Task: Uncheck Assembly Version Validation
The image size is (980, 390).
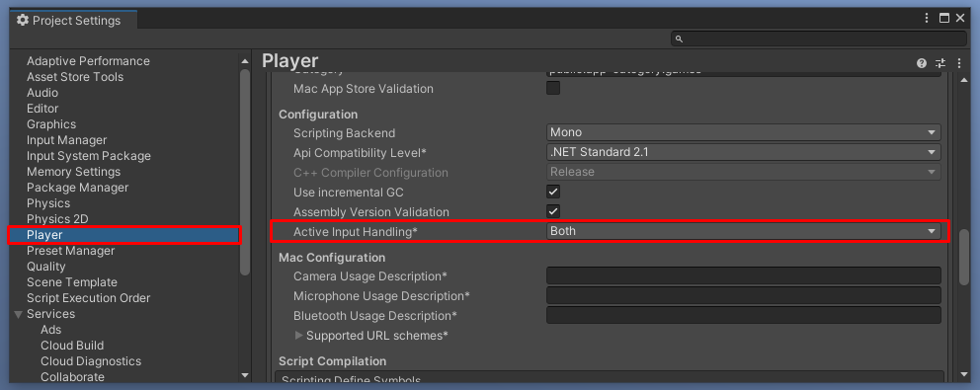Action: coord(553,211)
